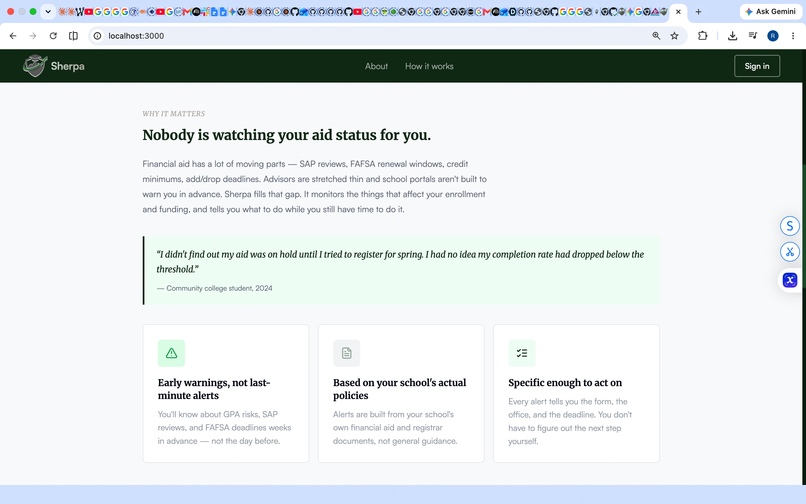Image resolution: width=806 pixels, height=504 pixels.
Task: Open the About nav link
Action: pos(376,66)
